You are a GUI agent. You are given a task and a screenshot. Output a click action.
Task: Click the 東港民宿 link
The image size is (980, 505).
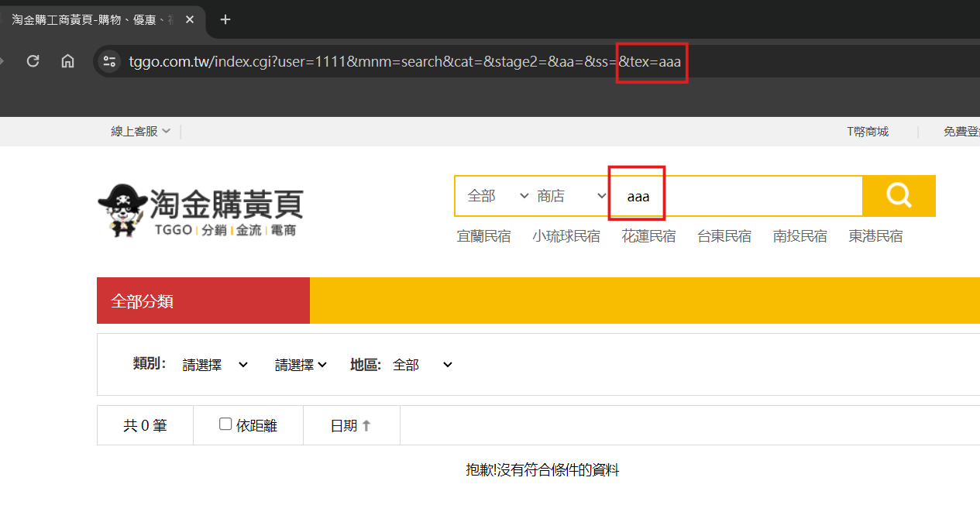click(875, 236)
